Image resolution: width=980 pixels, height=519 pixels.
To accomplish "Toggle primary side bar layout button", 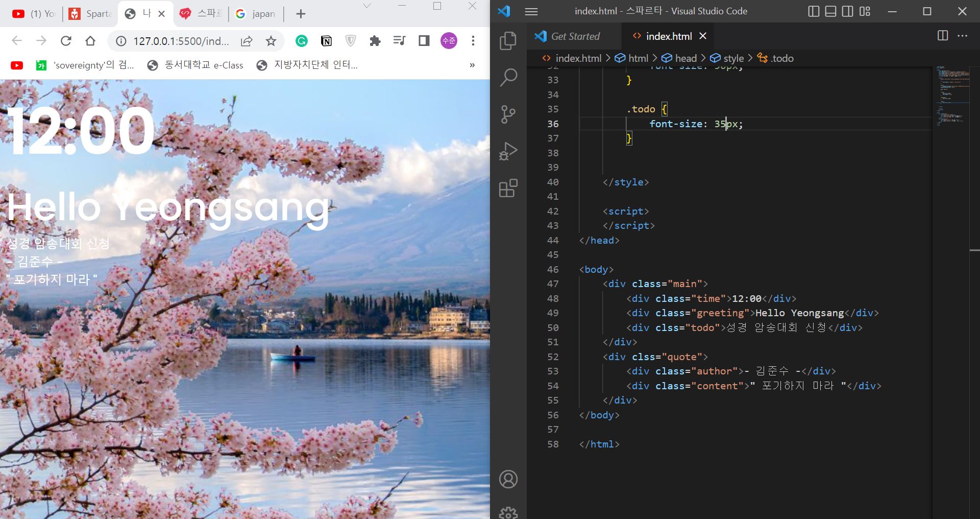I will 814,11.
